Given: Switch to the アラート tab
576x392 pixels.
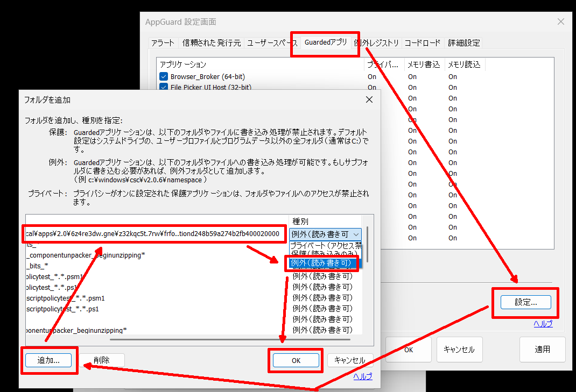Looking at the screenshot, I should [163, 43].
